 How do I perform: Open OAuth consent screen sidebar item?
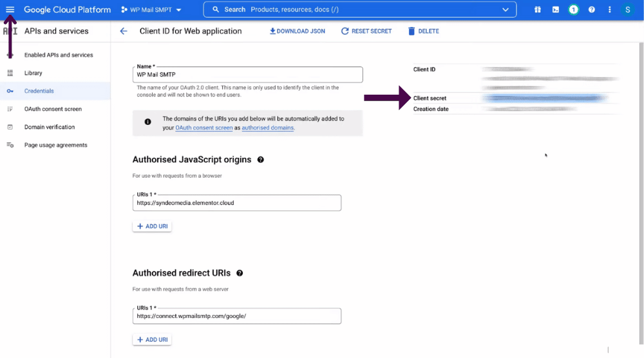[53, 109]
